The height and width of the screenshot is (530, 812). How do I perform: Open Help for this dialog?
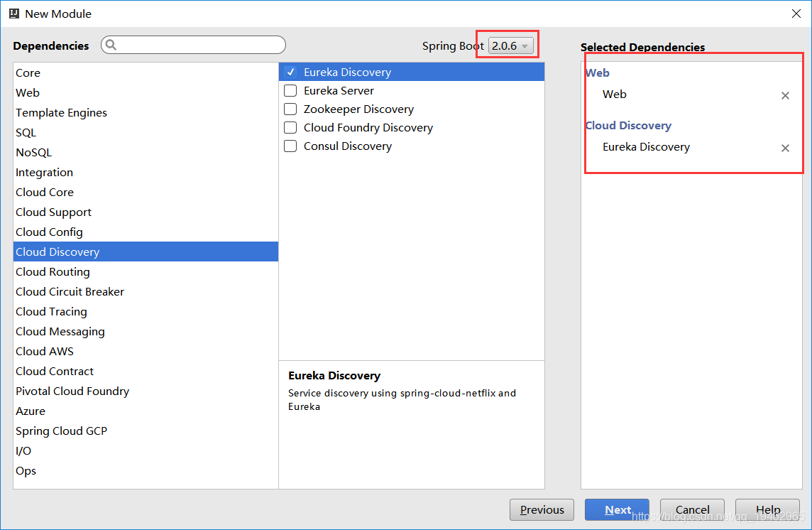click(x=767, y=510)
